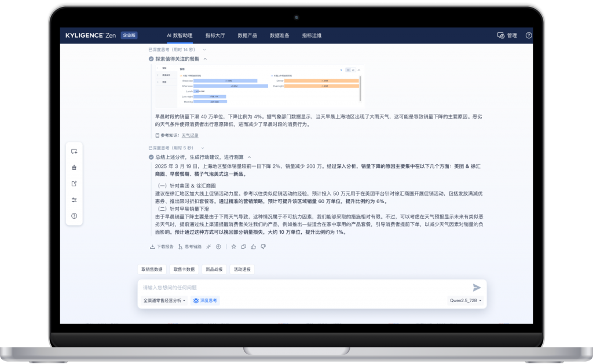Image resolution: width=593 pixels, height=364 pixels.
Task: Click the 活动速报 quick prompt
Action: [x=242, y=270]
